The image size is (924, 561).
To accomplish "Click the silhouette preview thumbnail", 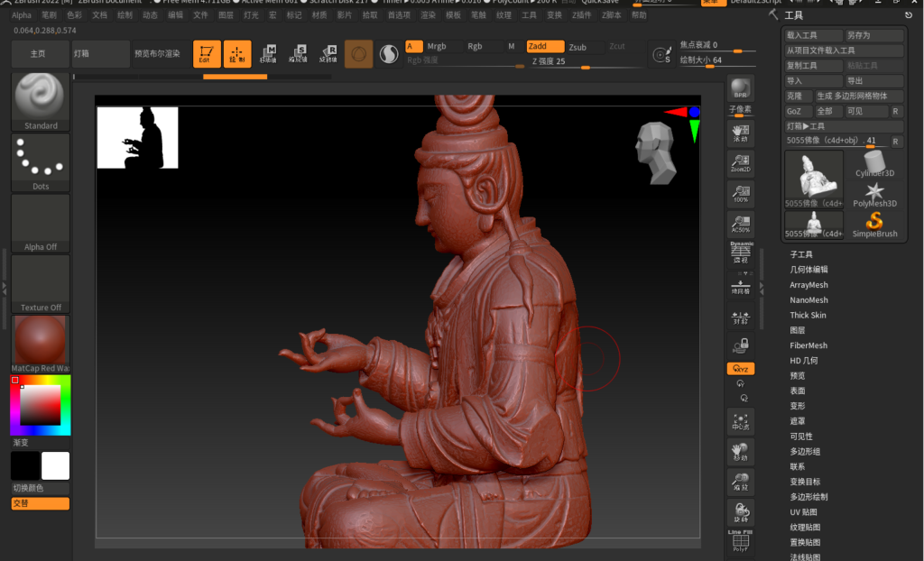I will coord(137,138).
